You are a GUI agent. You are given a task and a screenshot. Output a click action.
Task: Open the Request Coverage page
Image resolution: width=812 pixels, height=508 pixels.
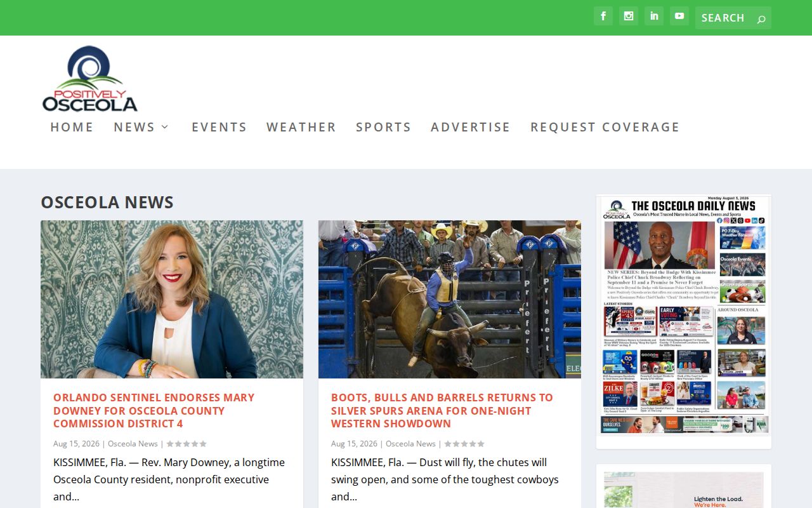[x=605, y=127]
